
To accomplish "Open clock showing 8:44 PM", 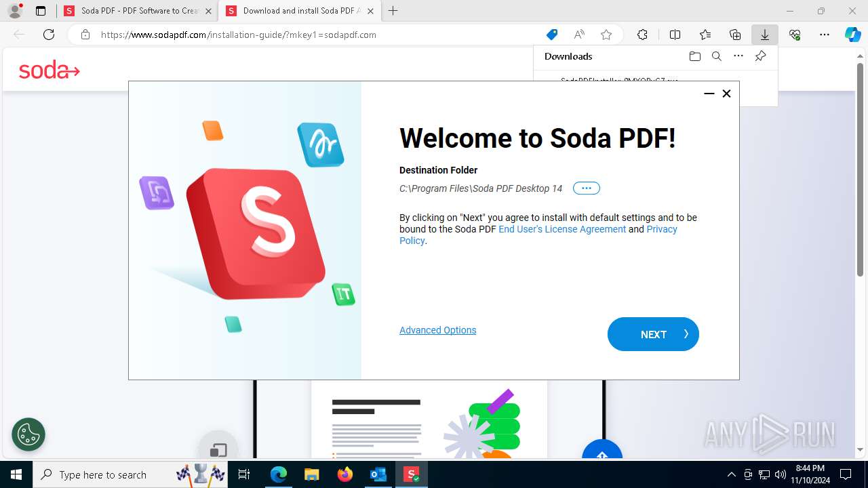I will tap(810, 474).
